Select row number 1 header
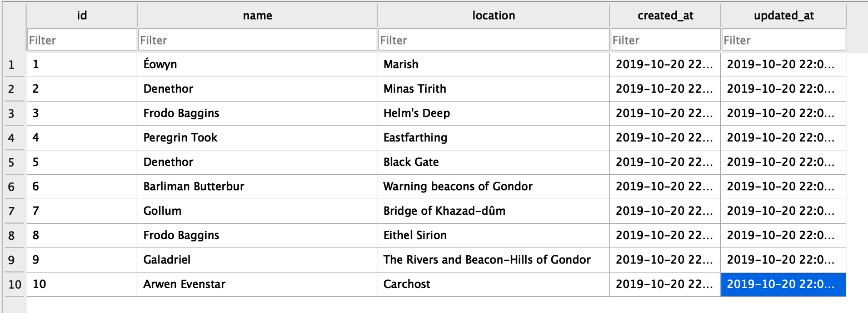This screenshot has height=313, width=868. pos(12,65)
